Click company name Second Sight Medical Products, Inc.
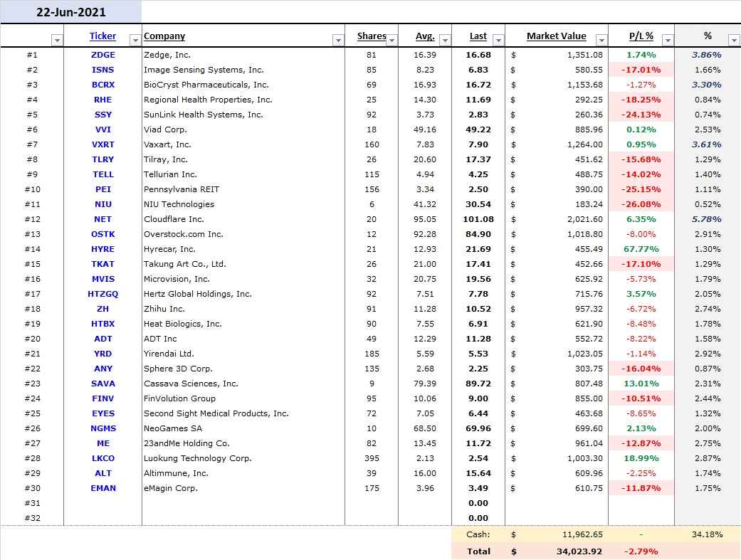 tap(216, 413)
